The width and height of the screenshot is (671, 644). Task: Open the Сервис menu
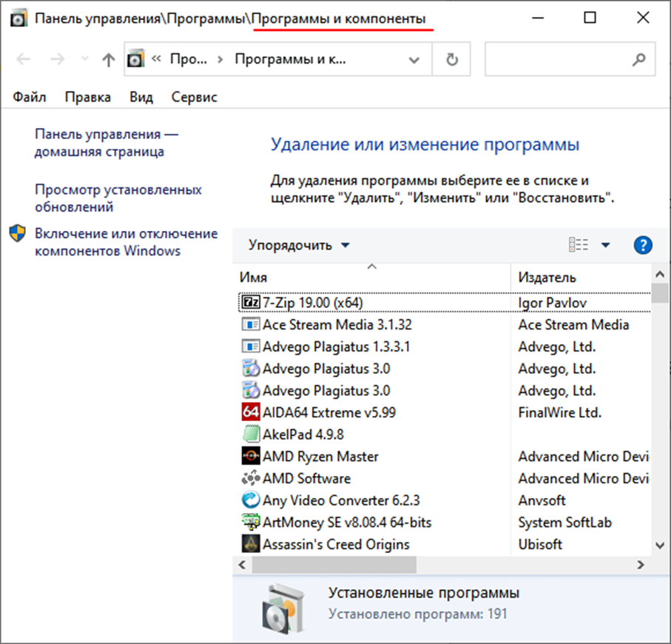[195, 97]
